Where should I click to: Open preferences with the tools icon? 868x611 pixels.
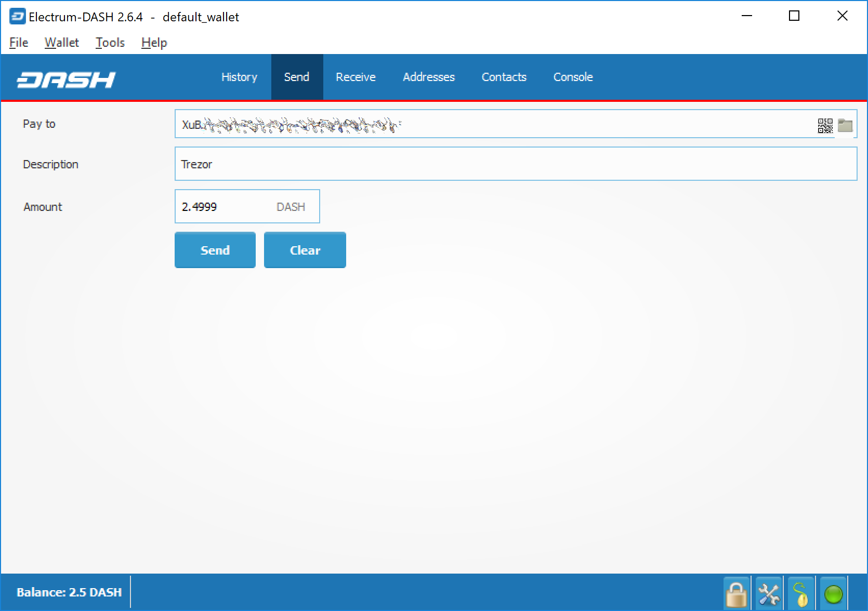pyautogui.click(x=769, y=593)
